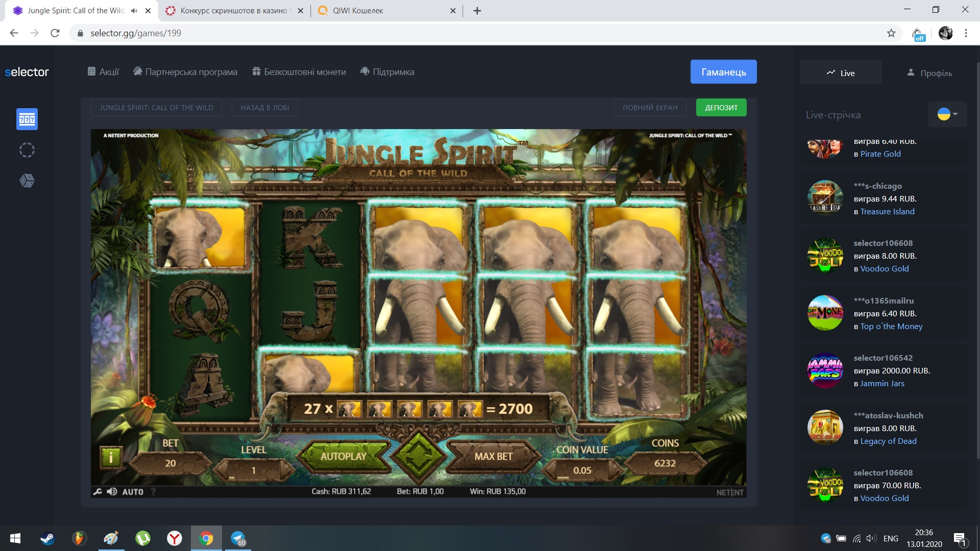Click the dice games sidebar icon

27,181
